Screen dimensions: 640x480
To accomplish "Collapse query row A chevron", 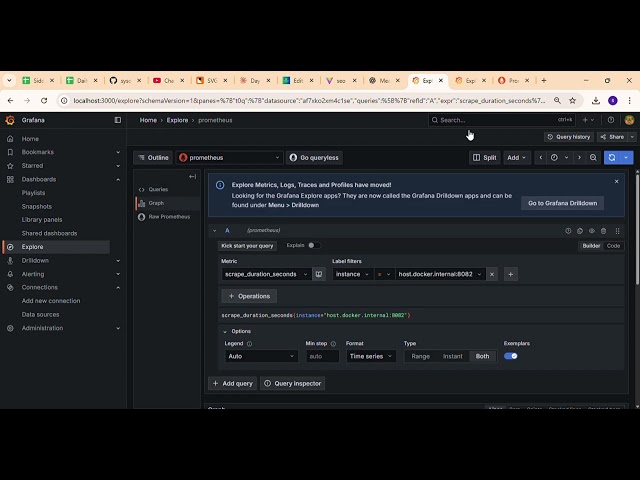I will point(215,231).
